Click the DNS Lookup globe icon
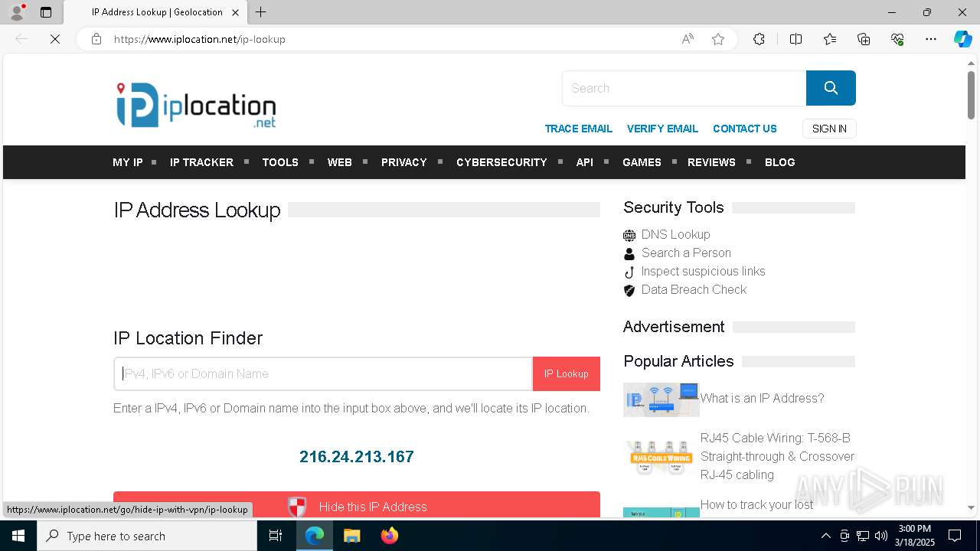This screenshot has width=980, height=551. [x=629, y=235]
